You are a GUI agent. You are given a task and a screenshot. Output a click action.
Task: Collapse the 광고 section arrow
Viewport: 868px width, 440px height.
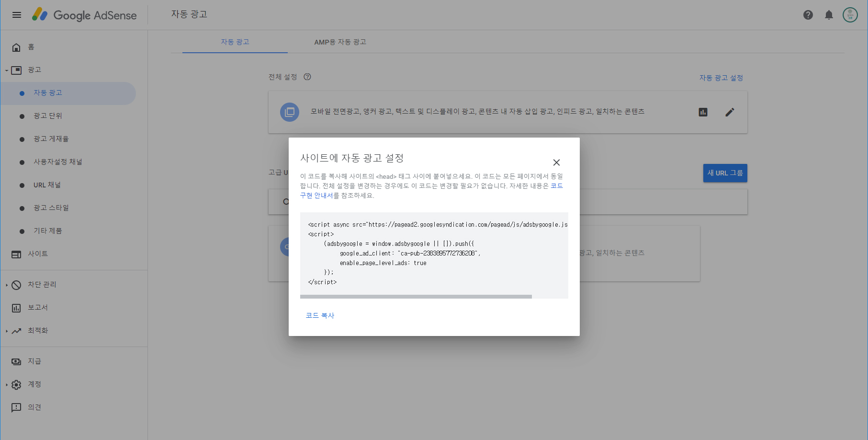[x=7, y=70]
